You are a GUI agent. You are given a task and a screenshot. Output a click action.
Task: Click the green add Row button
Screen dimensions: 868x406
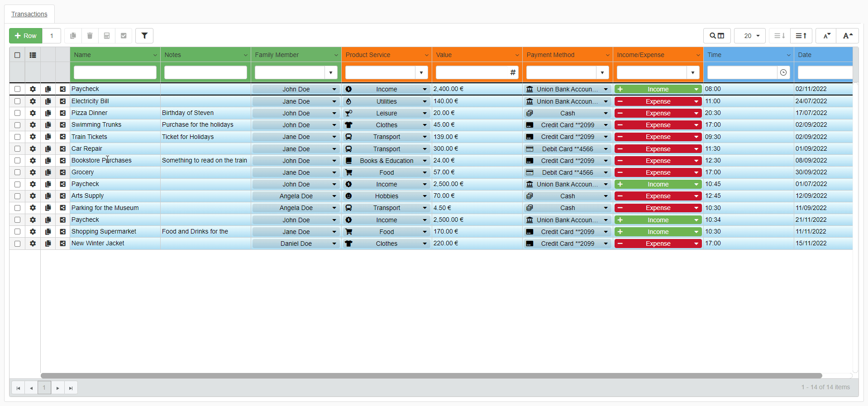[26, 36]
